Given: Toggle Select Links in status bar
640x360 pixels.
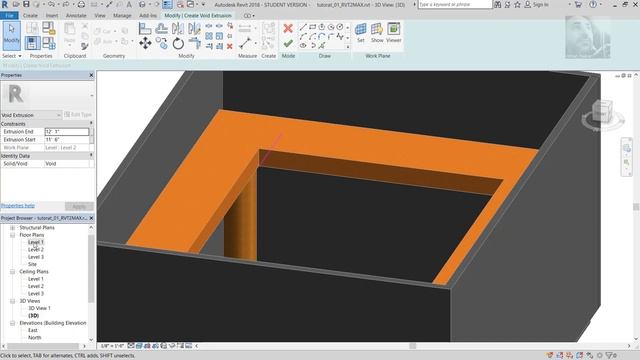Looking at the screenshot, I should [550, 356].
